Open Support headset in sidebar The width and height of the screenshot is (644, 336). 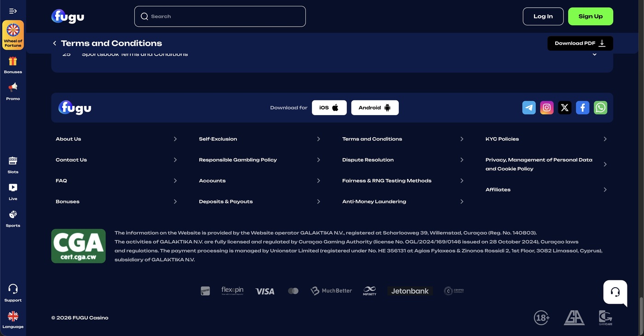coord(13,293)
